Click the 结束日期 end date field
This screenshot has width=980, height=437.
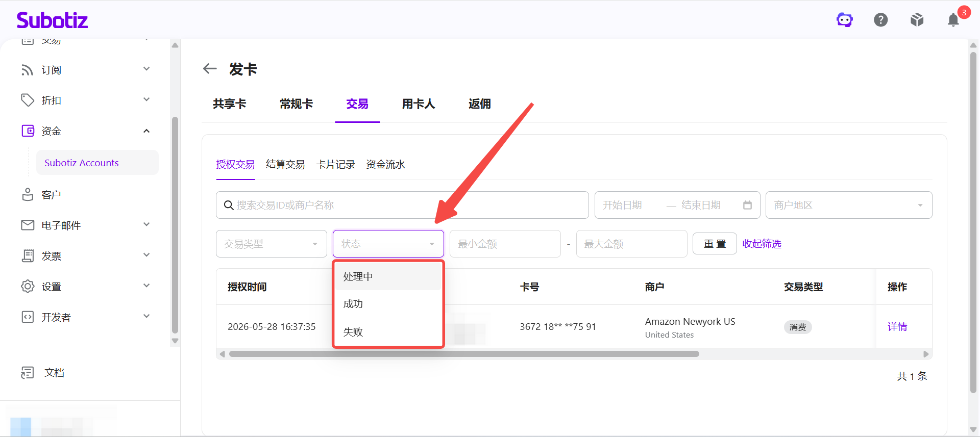tap(701, 205)
